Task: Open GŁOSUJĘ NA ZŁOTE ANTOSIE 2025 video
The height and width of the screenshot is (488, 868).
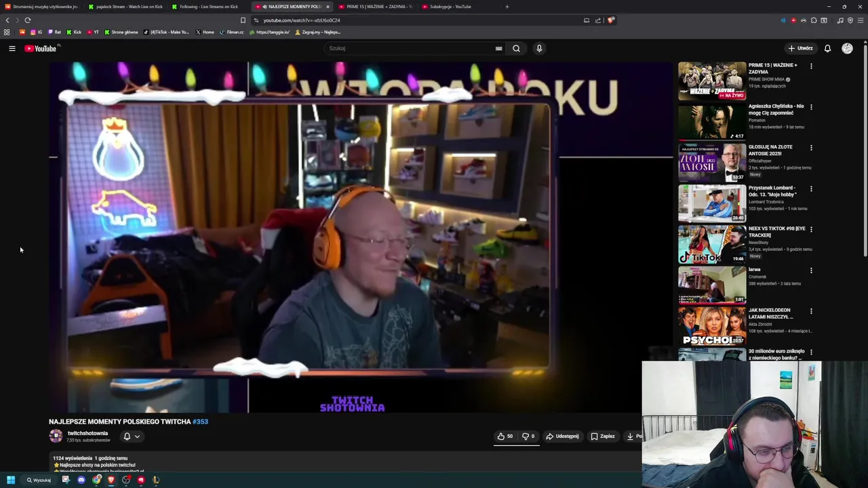Action: point(712,163)
